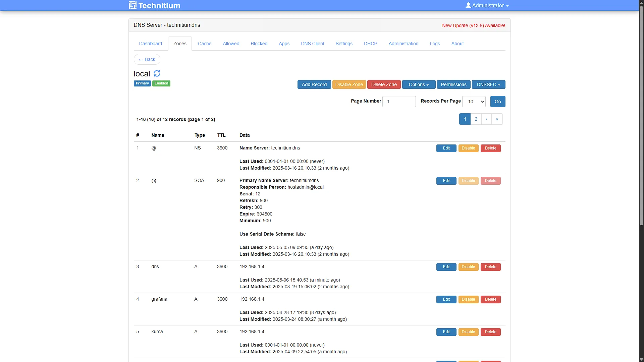Select current page 1 button
644x362 pixels.
(465, 119)
